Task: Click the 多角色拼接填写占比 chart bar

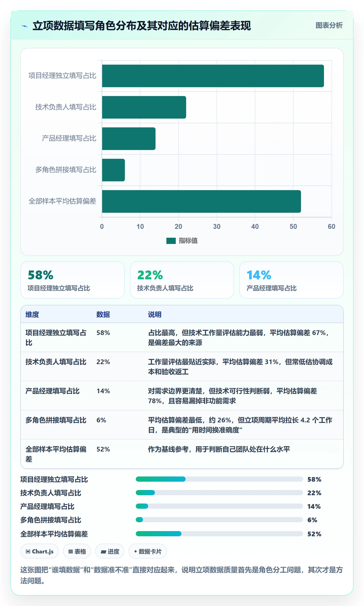Action: (113, 170)
